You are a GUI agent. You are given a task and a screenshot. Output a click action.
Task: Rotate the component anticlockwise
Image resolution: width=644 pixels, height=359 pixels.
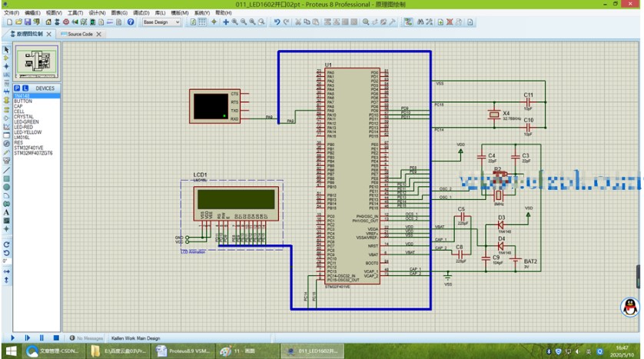(x=6, y=253)
